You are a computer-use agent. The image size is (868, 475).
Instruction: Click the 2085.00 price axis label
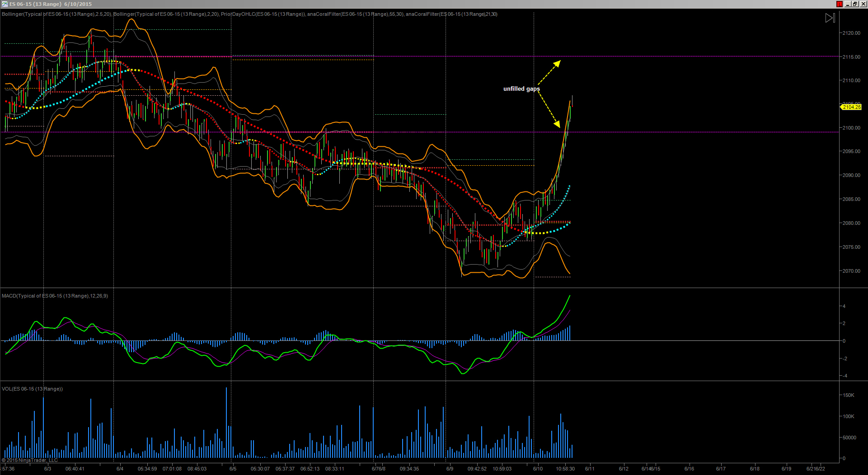pyautogui.click(x=851, y=199)
